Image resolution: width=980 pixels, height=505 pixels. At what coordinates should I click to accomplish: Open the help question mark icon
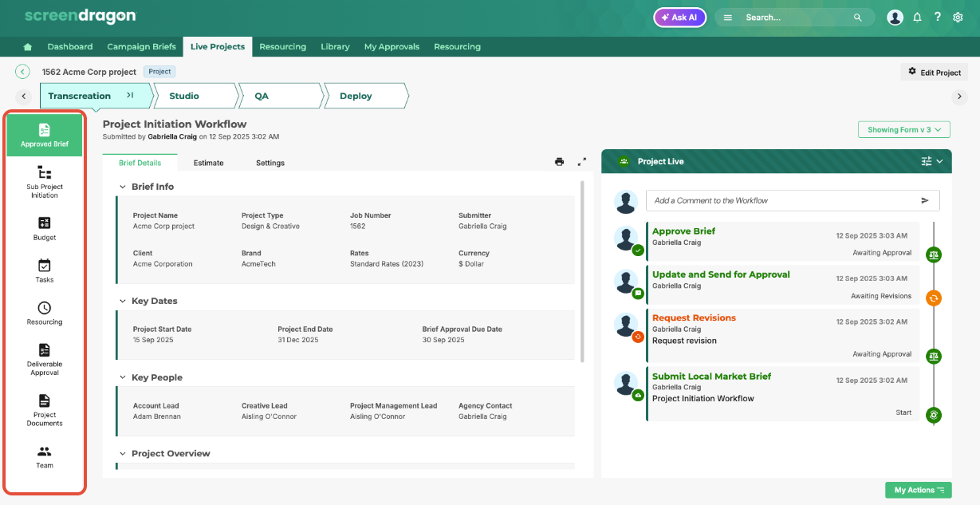tap(938, 17)
